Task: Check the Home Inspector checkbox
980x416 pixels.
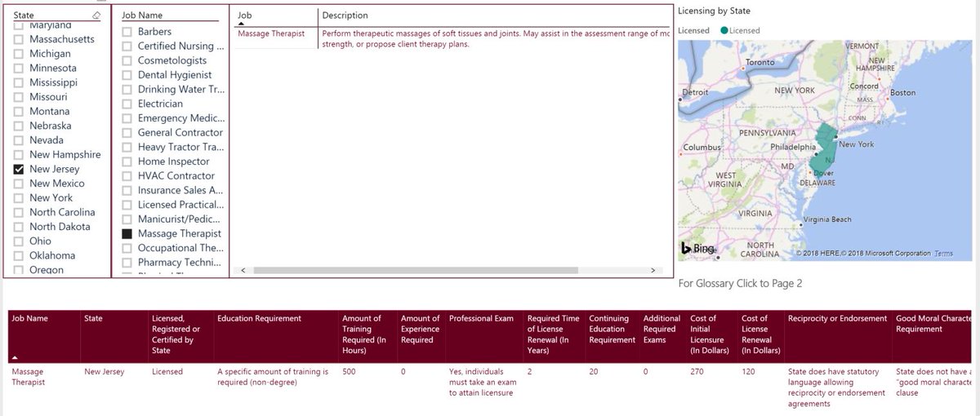Action: pos(127,162)
